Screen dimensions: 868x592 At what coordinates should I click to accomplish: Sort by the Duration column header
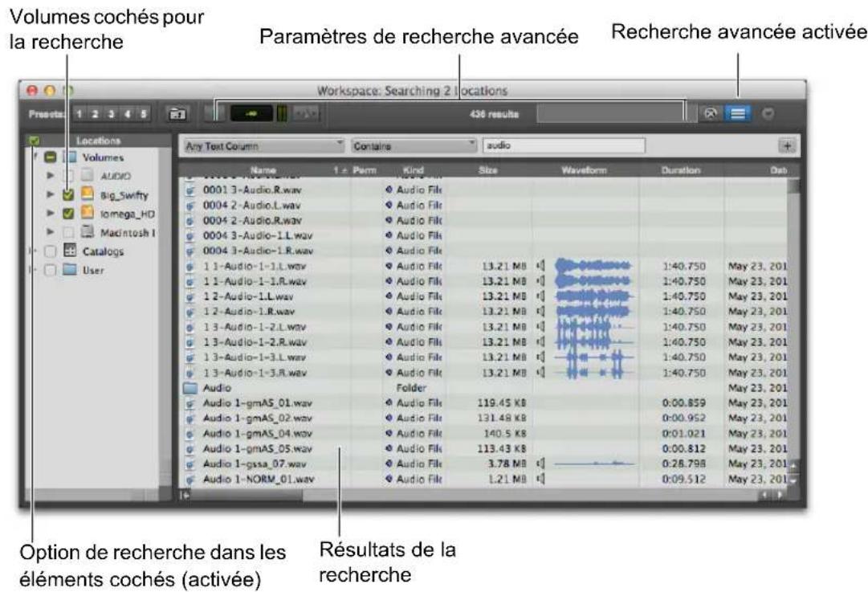point(681,170)
